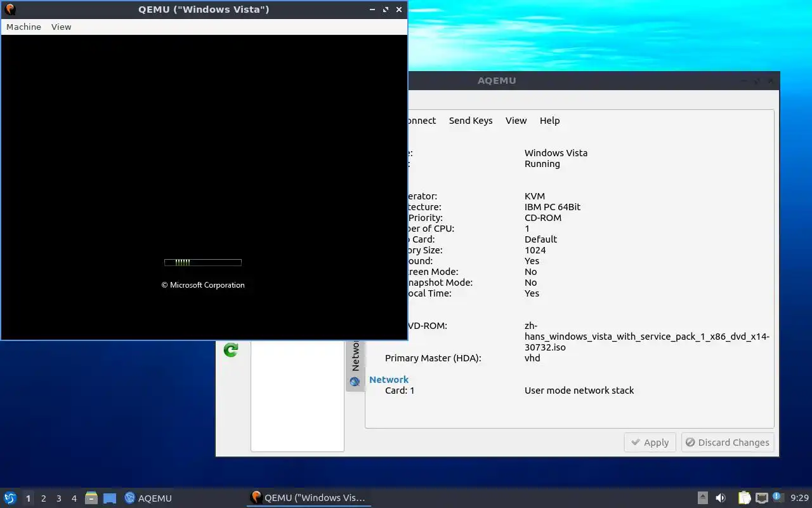Click the 'User mode network stack' value

coord(579,391)
